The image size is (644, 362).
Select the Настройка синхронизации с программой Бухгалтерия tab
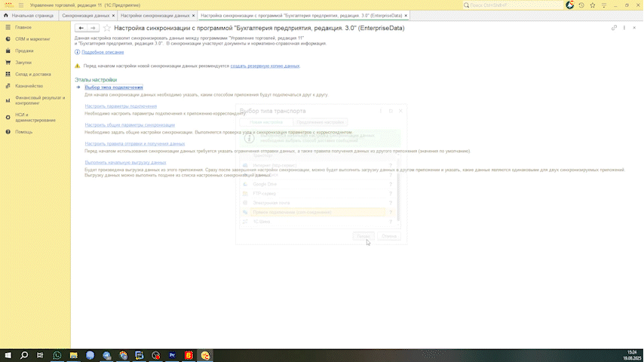301,16
